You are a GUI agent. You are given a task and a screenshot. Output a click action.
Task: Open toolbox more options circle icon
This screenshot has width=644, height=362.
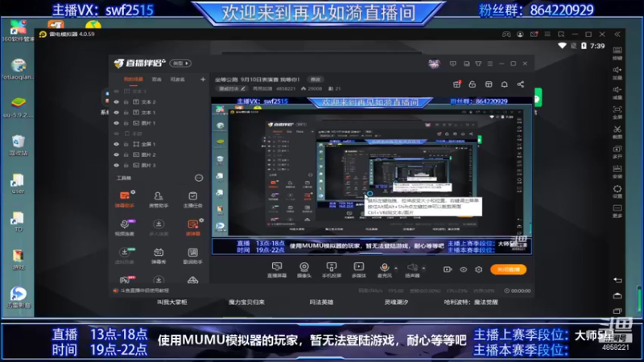click(199, 178)
